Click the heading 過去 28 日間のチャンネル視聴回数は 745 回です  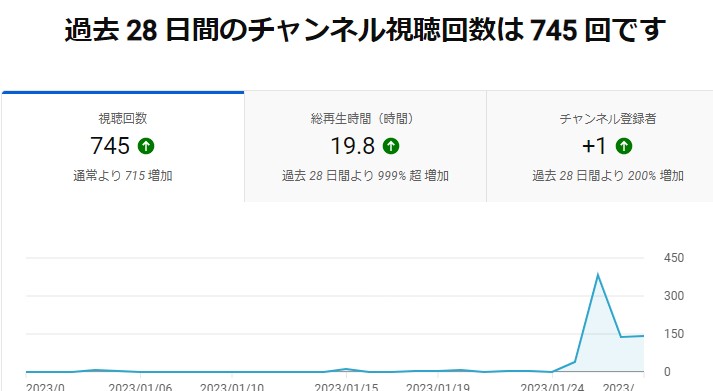(365, 30)
